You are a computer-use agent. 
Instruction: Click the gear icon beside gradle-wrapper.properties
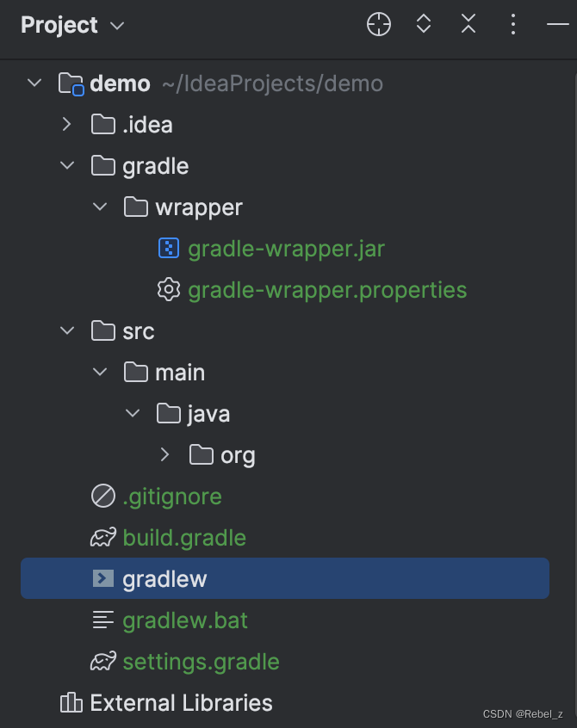[167, 289]
